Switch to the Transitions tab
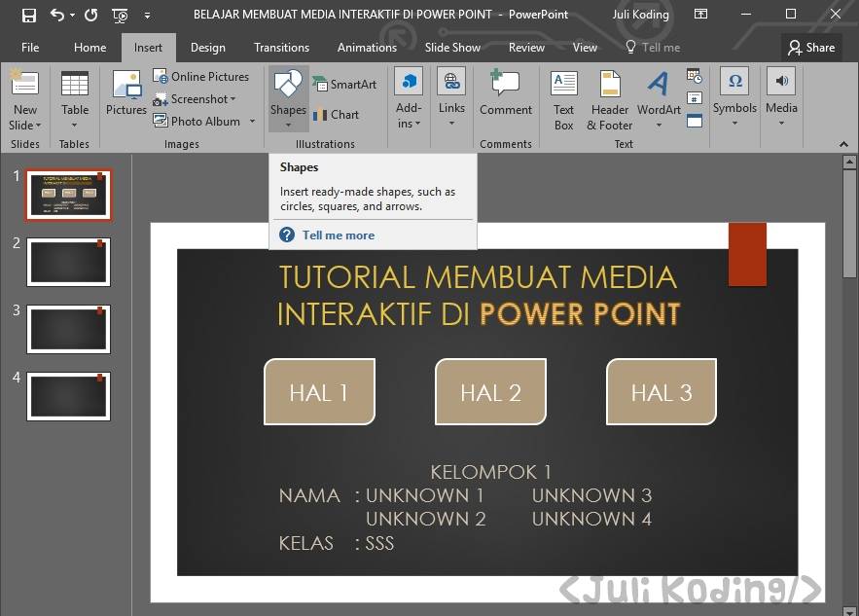859x616 pixels. tap(281, 48)
